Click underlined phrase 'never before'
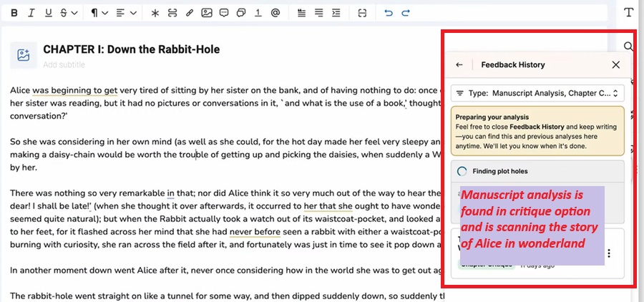 [x=255, y=232]
